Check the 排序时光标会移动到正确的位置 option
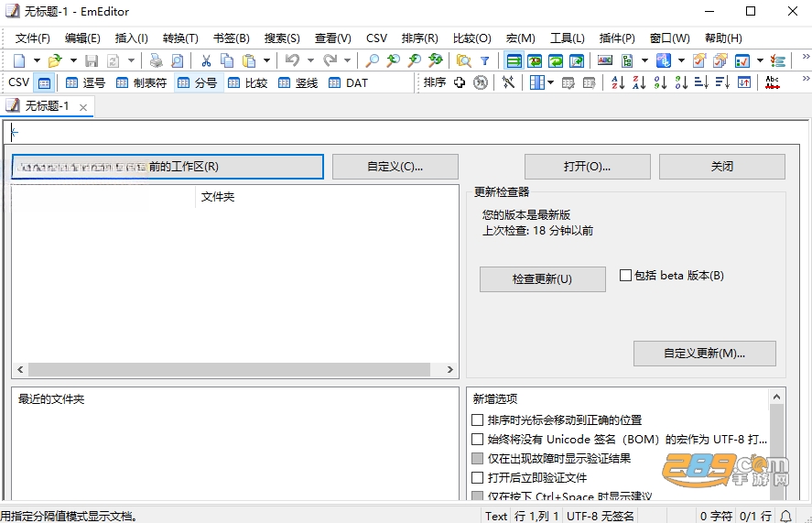Image resolution: width=812 pixels, height=523 pixels. [478, 419]
